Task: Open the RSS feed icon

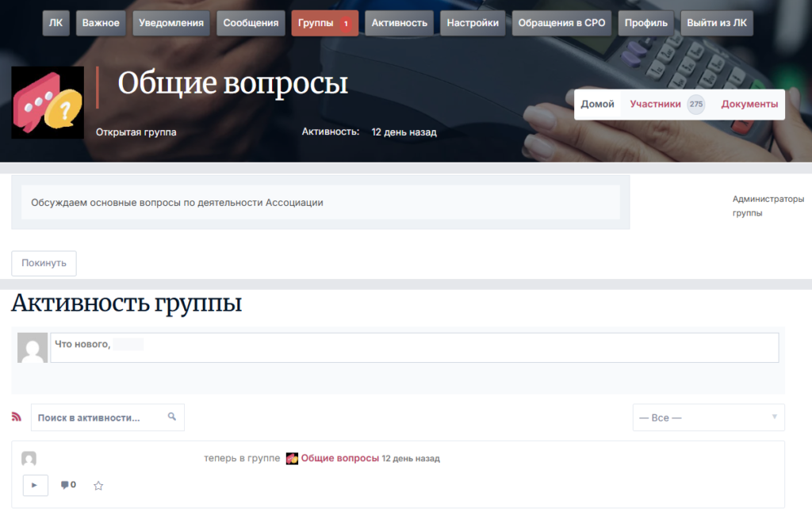Action: point(17,418)
